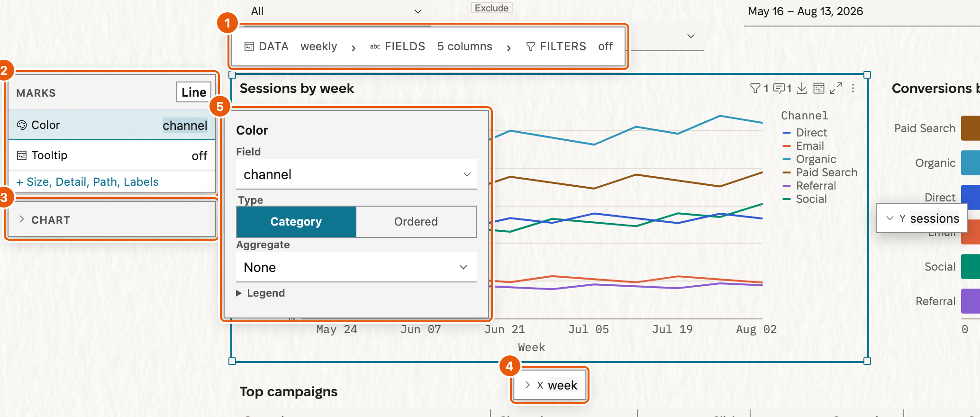Open the Tooltip off row
This screenshot has height=417, width=980.
coord(112,155)
